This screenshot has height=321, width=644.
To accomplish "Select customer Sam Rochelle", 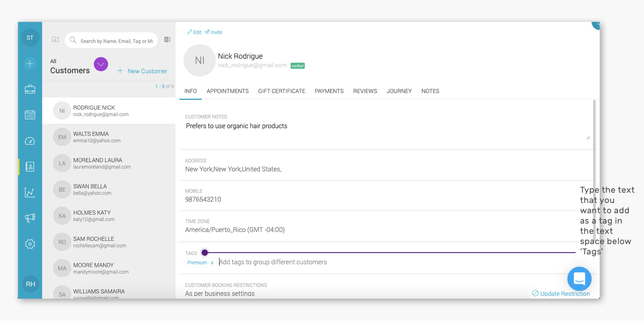I will pyautogui.click(x=109, y=242).
